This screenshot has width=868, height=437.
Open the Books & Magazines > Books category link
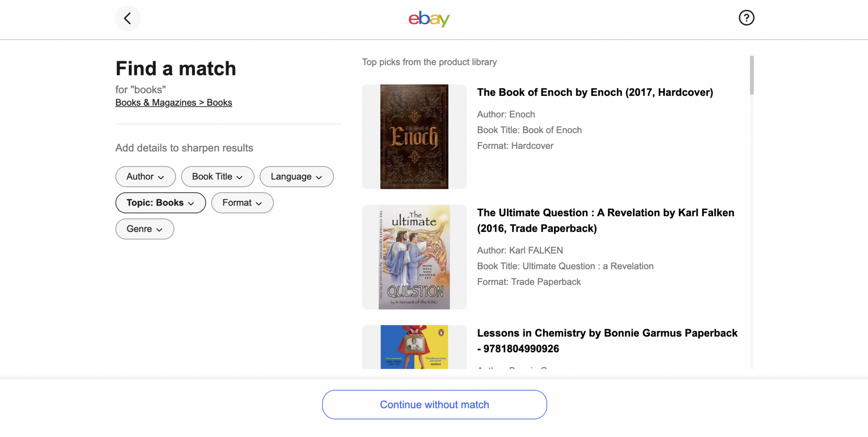[x=173, y=102]
